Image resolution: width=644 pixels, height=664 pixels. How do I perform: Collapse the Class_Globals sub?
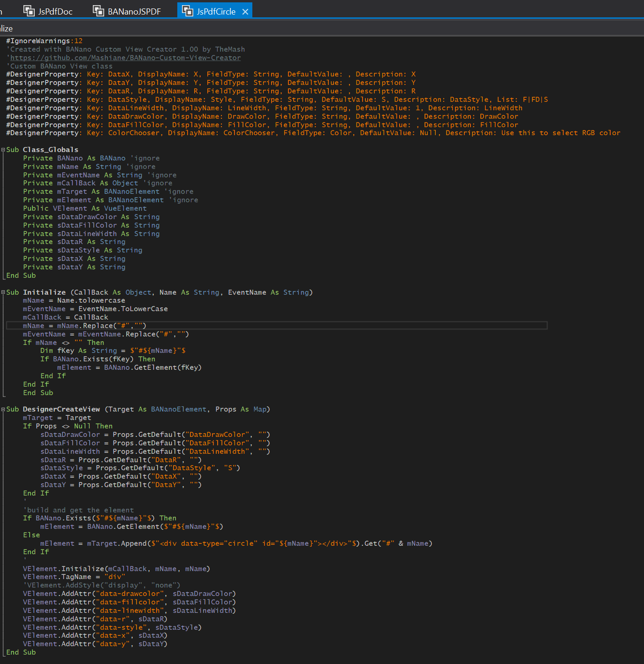point(3,150)
